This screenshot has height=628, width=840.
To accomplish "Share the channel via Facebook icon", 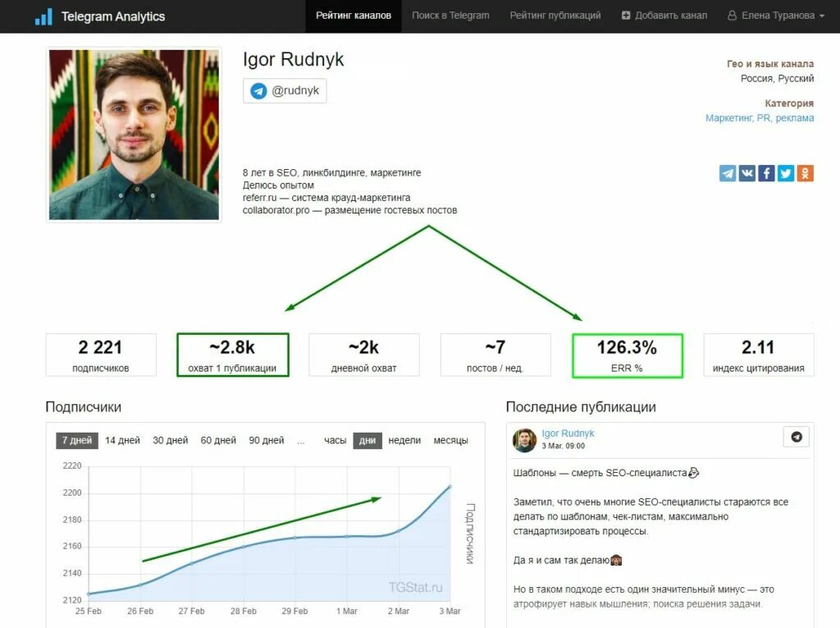I will (766, 173).
